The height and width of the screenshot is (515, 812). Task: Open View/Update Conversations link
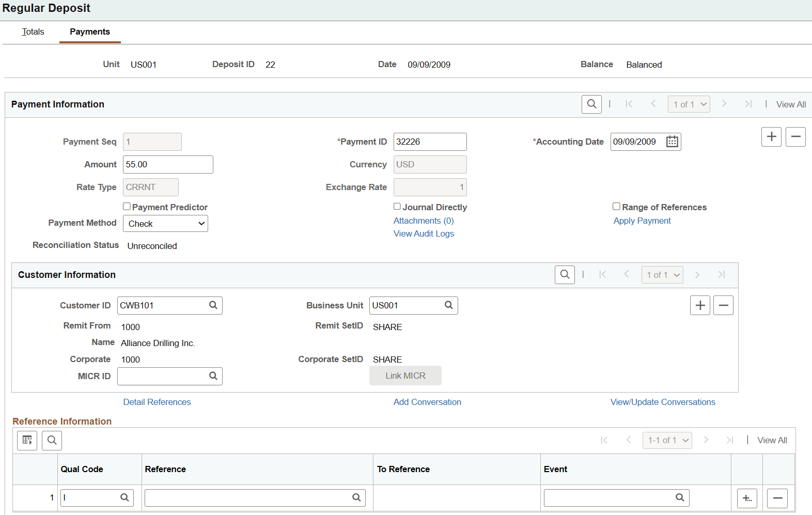[663, 402]
